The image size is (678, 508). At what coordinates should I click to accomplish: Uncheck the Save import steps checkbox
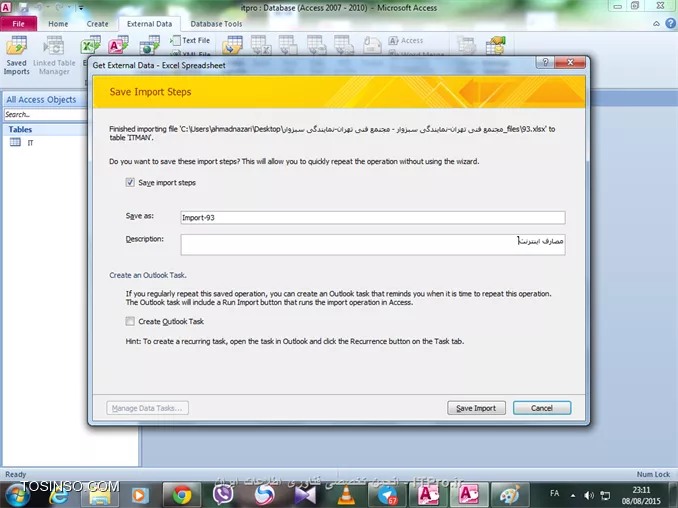pos(130,183)
